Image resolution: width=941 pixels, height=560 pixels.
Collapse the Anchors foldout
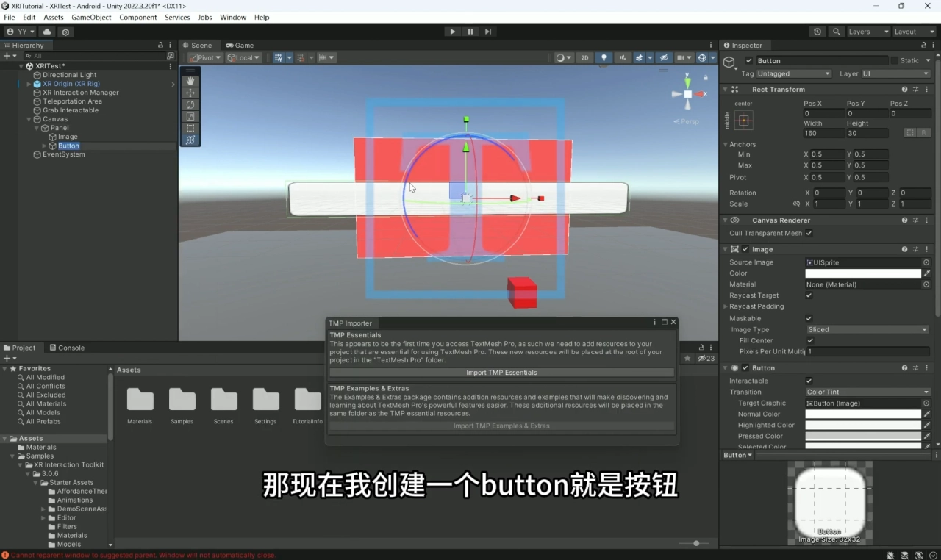tap(726, 145)
